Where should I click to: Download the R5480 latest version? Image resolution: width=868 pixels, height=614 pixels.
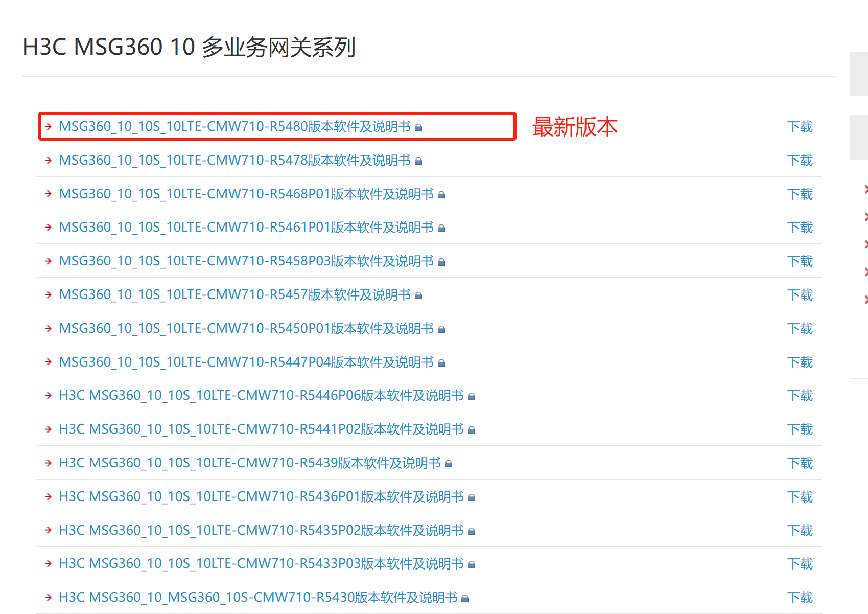click(800, 127)
